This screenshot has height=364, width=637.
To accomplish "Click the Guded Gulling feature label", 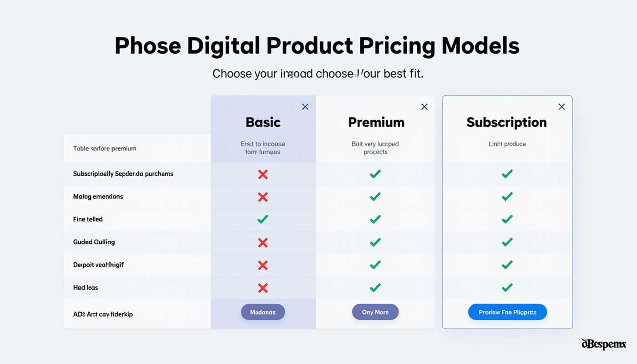I will pos(94,242).
